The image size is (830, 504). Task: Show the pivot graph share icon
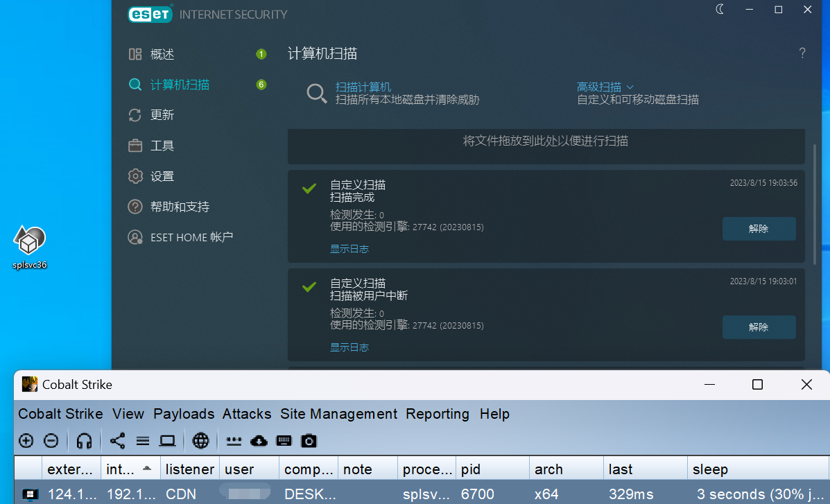coord(117,440)
